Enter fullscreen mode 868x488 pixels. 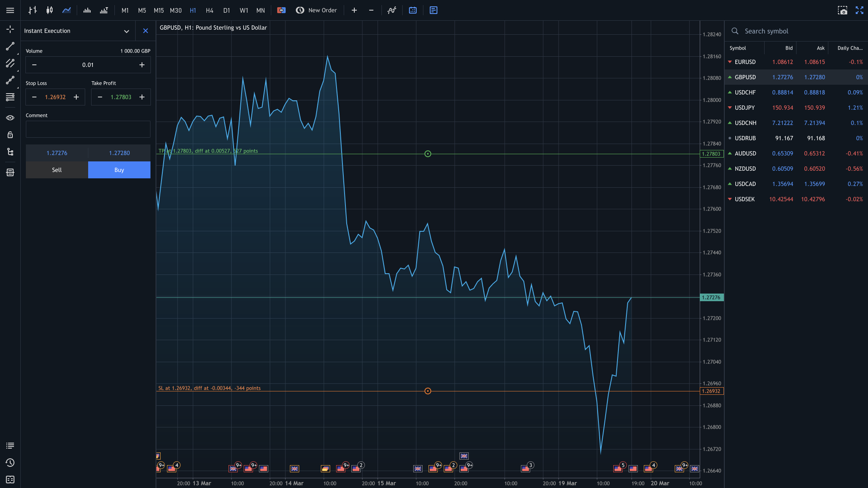click(860, 10)
